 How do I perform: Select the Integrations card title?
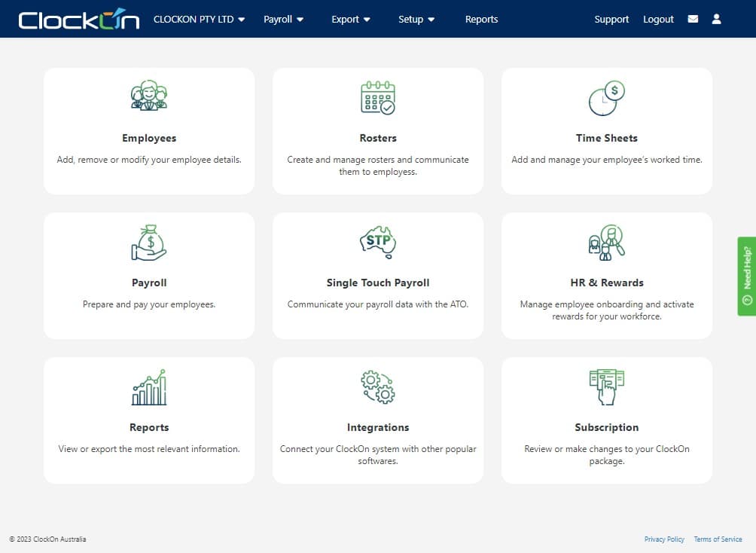[378, 427]
